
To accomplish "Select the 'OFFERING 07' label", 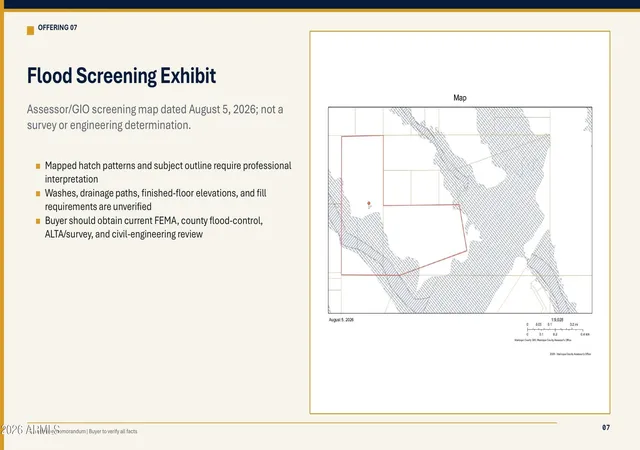I will [58, 27].
